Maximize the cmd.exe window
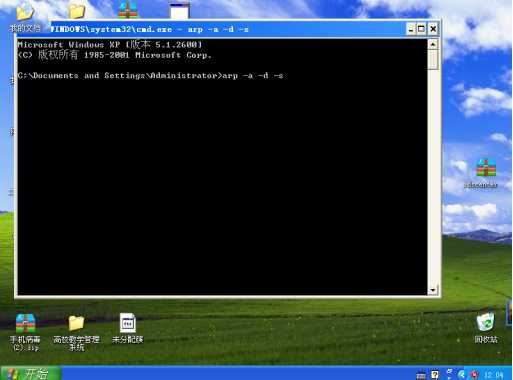The image size is (513, 380). [x=422, y=29]
